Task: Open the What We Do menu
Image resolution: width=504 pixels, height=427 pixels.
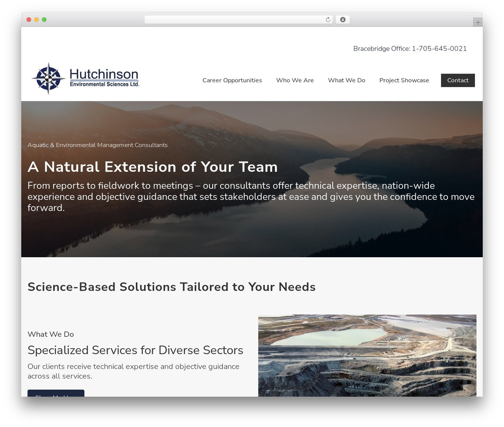Action: tap(346, 80)
